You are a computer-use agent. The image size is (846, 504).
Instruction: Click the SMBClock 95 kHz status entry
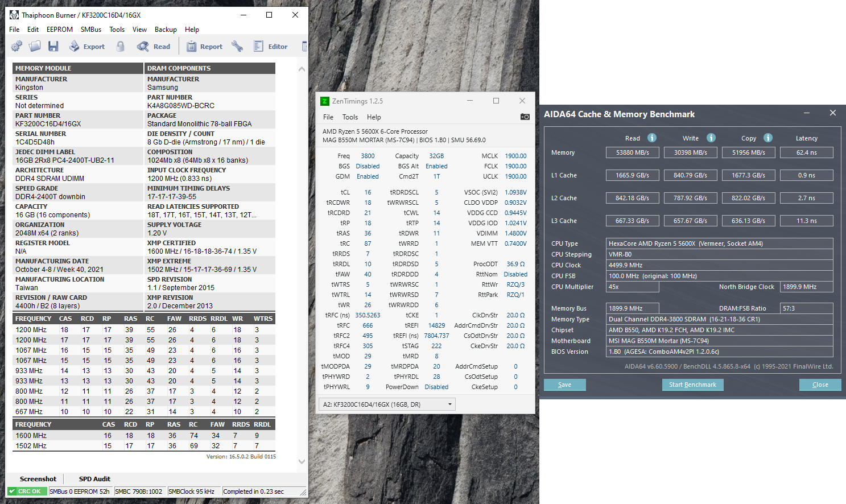coord(192,491)
